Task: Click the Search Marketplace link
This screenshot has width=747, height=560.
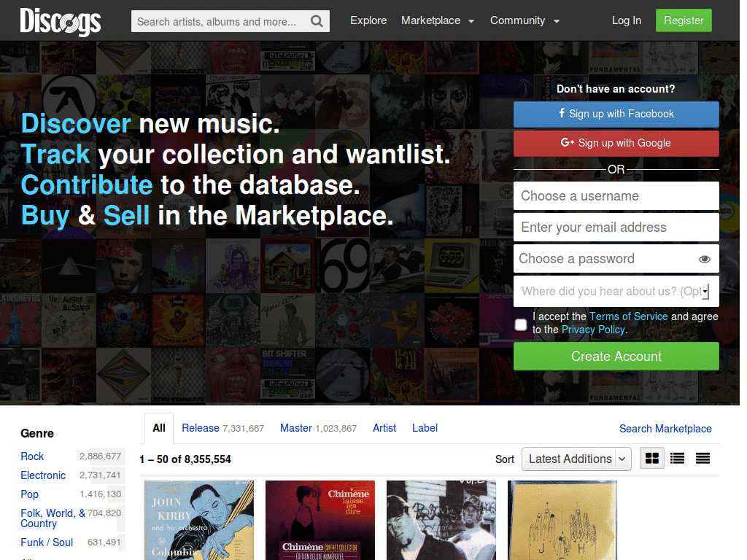Action: coord(665,429)
